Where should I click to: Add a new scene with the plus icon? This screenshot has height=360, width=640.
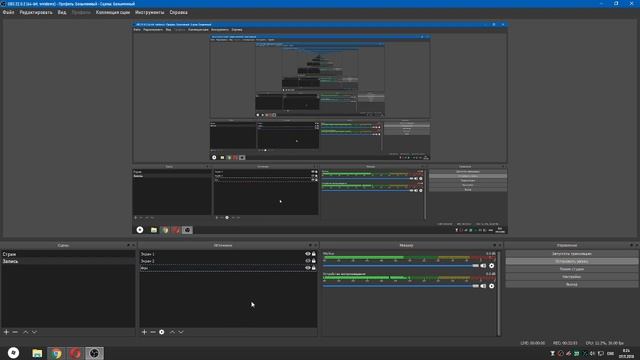click(x=6, y=332)
